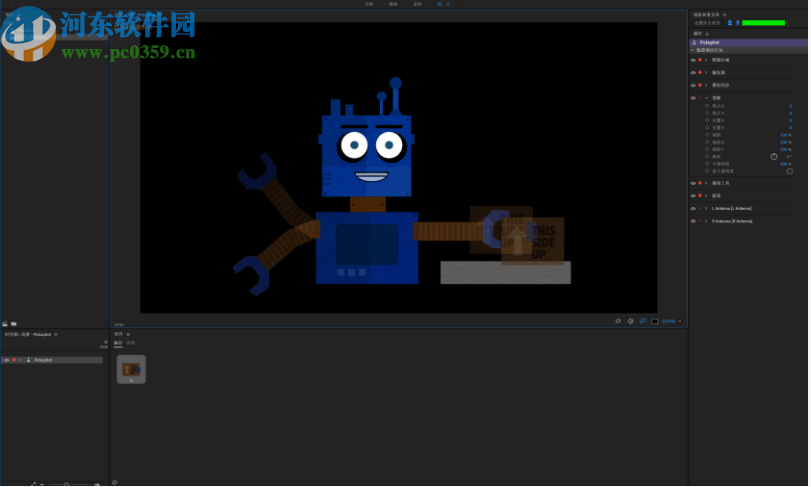
Task: Click the stopwatch for Scale parameter
Action: pos(707,135)
